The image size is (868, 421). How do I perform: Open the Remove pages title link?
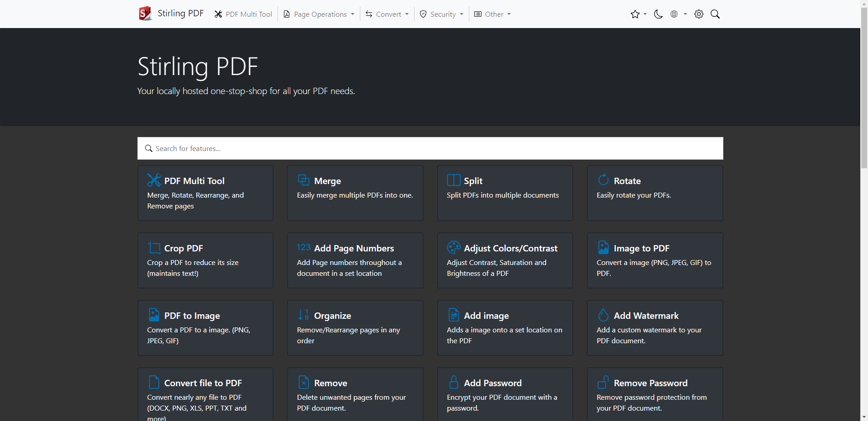(330, 383)
